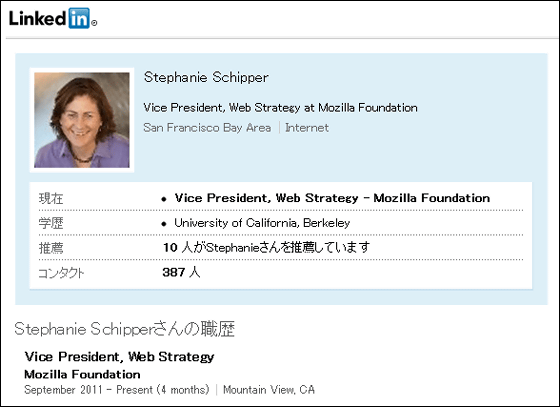Click the blue "in" logo square
560x407 pixels.
click(x=79, y=18)
